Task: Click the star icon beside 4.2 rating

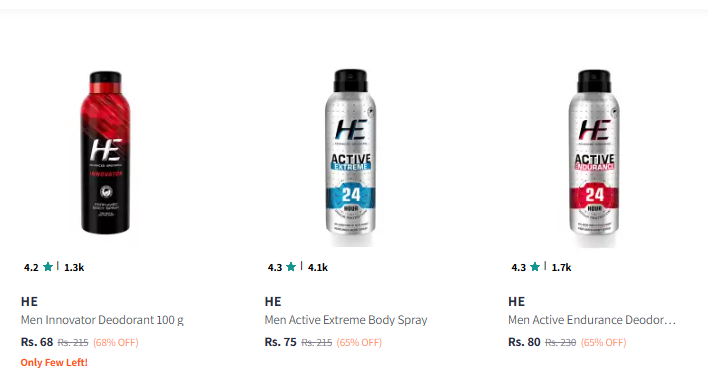Action: tap(48, 267)
